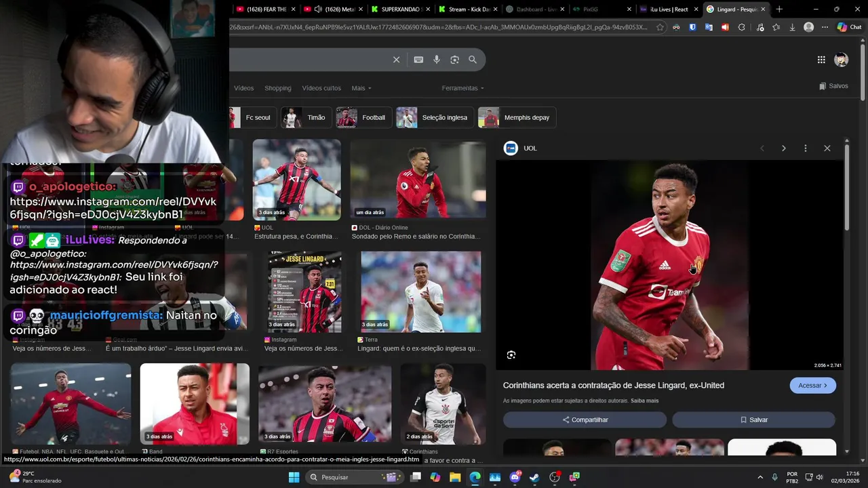This screenshot has height=488, width=868.
Task: Close the Lingard search tab
Action: click(x=763, y=9)
